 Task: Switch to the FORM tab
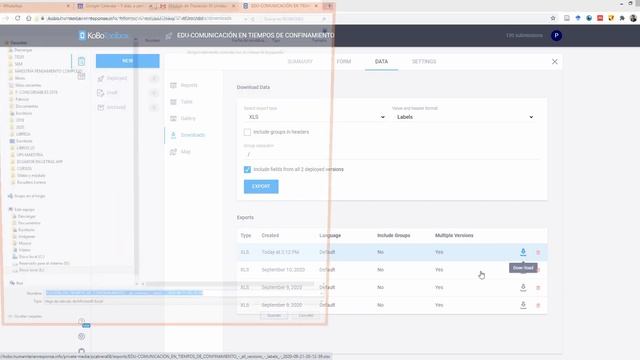(344, 62)
